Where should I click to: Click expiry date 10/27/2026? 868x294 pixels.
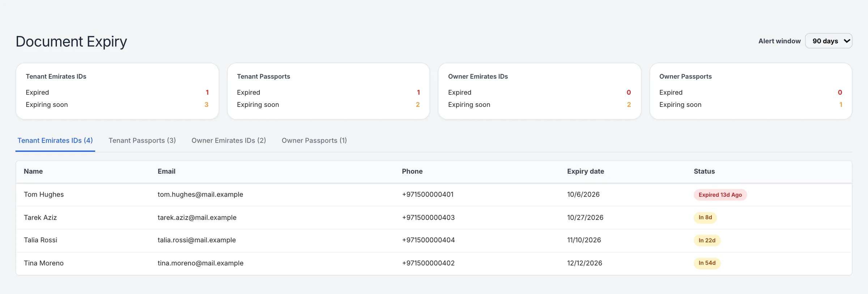(585, 218)
